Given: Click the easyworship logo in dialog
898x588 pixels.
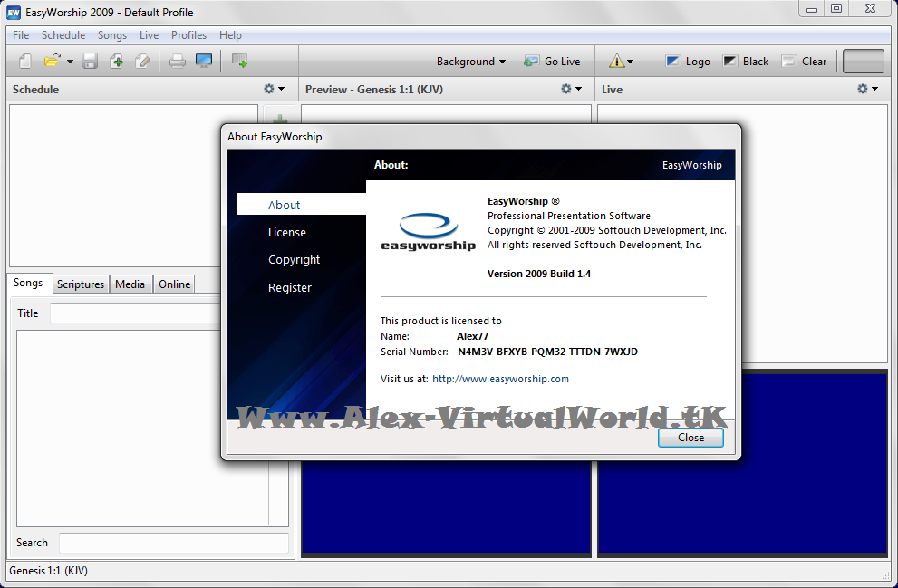Looking at the screenshot, I should pos(429,231).
